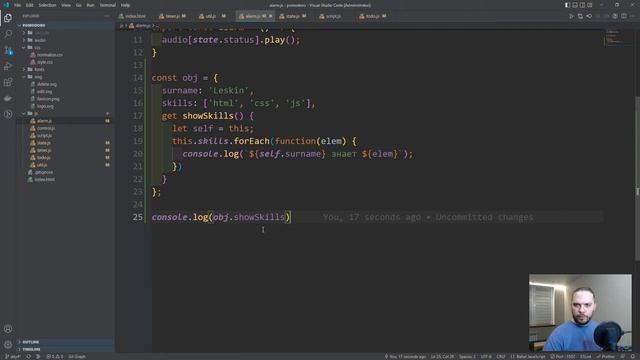Open the Run menu
This screenshot has height=360, width=640.
(90, 5)
